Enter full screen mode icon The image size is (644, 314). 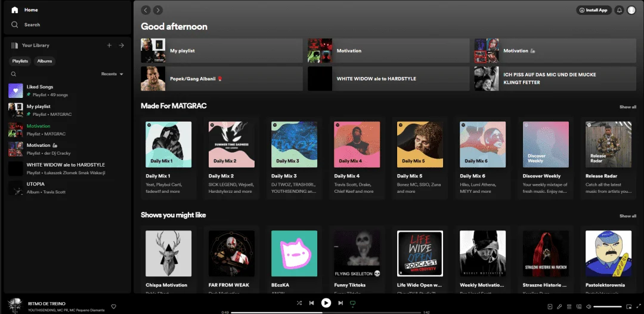point(638,307)
